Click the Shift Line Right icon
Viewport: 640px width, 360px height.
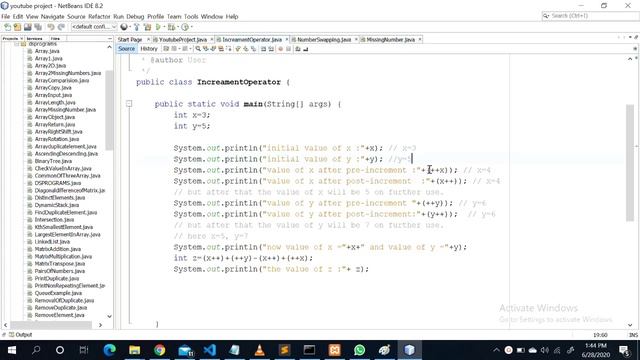[271, 49]
